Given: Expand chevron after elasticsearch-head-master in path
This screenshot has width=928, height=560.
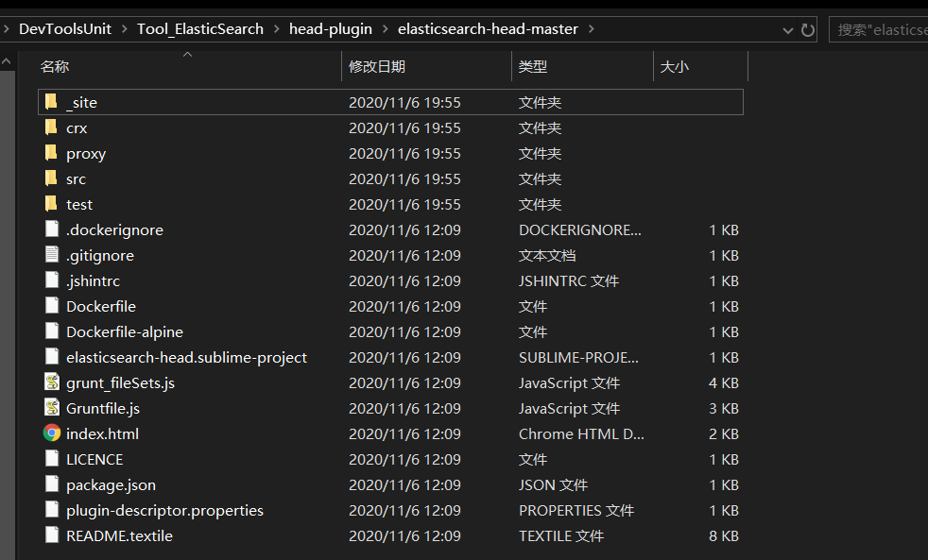Looking at the screenshot, I should [592, 29].
